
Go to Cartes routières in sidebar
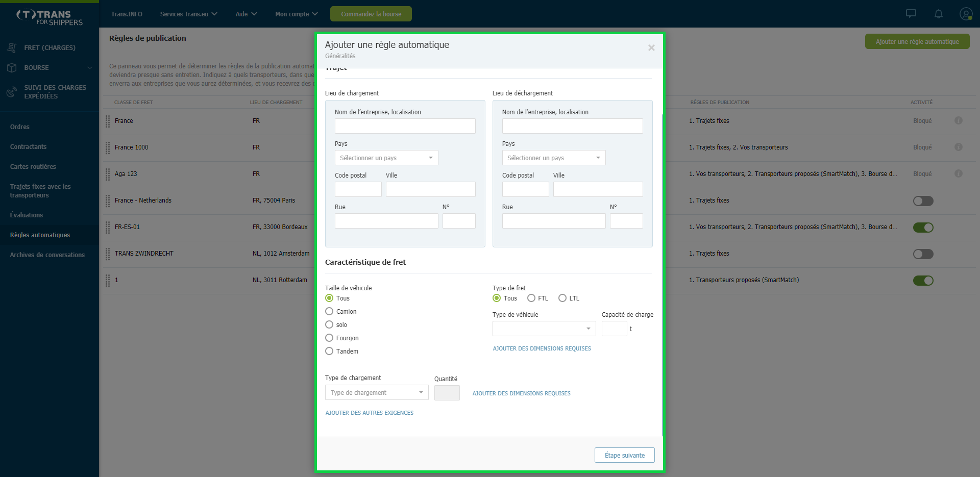pyautogui.click(x=33, y=166)
